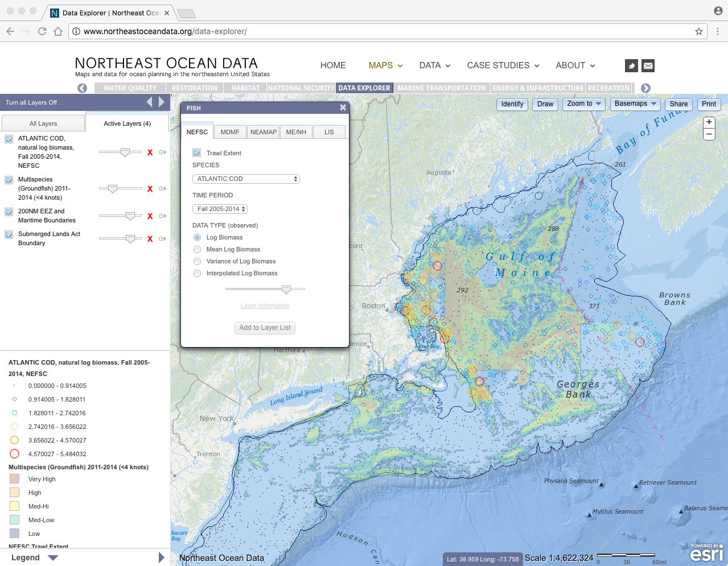Expand the DATA navigation menu
Screen dimensions: 728x566
click(x=435, y=65)
